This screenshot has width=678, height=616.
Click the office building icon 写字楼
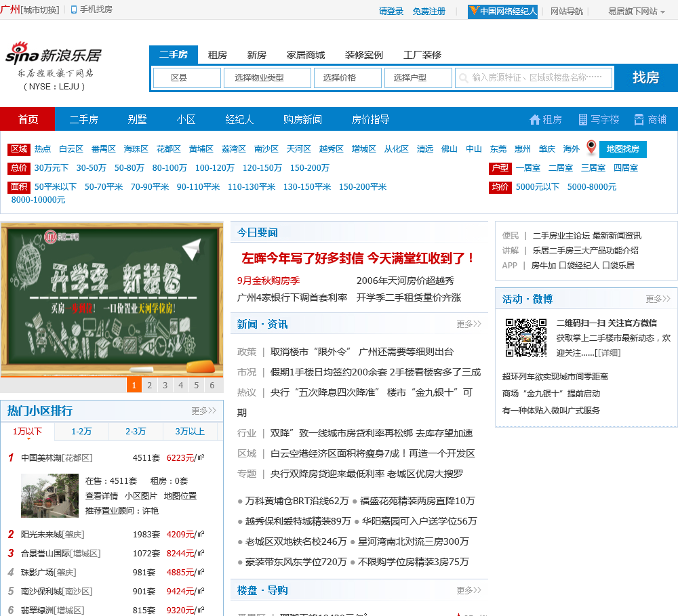[x=583, y=120]
